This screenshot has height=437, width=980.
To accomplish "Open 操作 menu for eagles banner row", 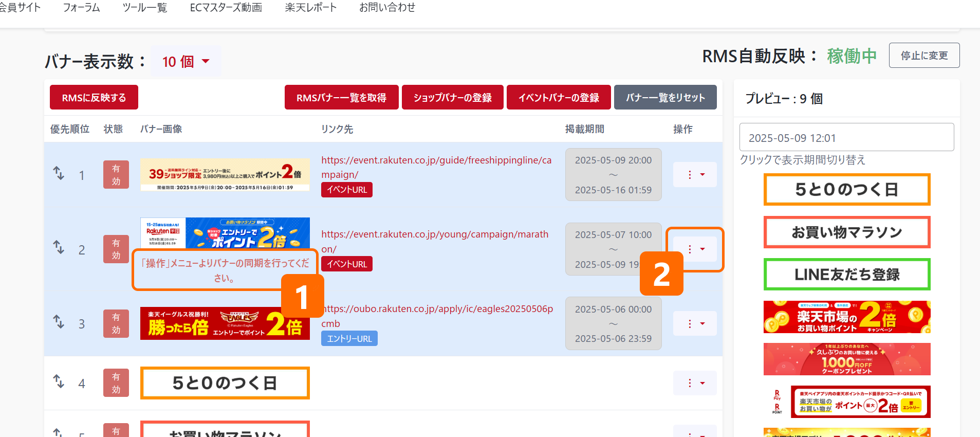I will pyautogui.click(x=695, y=323).
